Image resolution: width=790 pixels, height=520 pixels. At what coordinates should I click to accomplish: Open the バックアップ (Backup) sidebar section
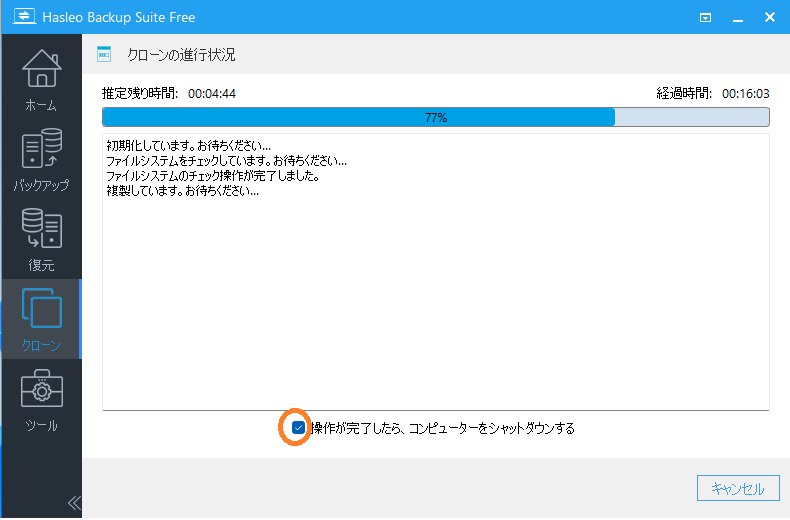(x=41, y=160)
